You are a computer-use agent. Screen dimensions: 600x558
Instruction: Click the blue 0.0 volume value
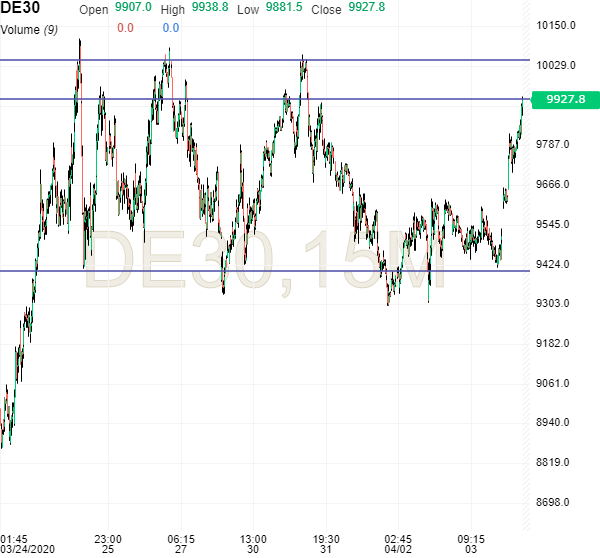pos(171,28)
